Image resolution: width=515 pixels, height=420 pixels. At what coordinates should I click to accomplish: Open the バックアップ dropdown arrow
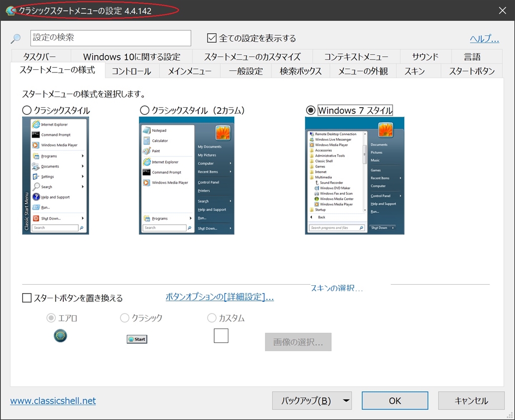tap(346, 400)
